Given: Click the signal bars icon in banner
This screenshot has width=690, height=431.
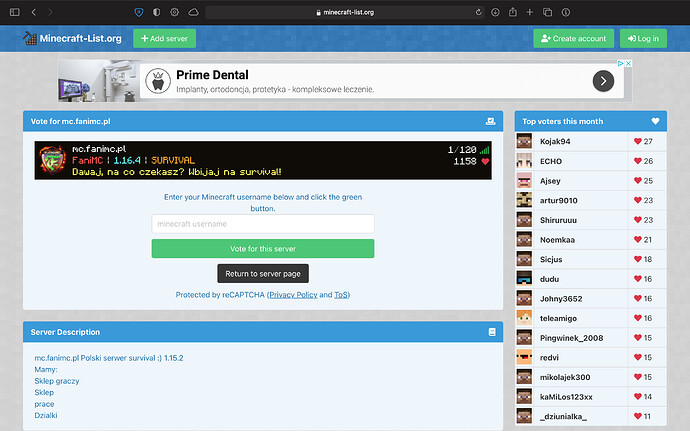Looking at the screenshot, I should click(x=484, y=150).
